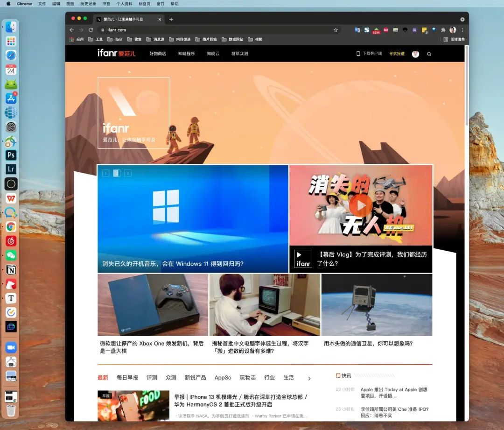
Task: Open 'Apple 推出 Today at Apple 创想营项目' news item
Action: pyautogui.click(x=394, y=392)
